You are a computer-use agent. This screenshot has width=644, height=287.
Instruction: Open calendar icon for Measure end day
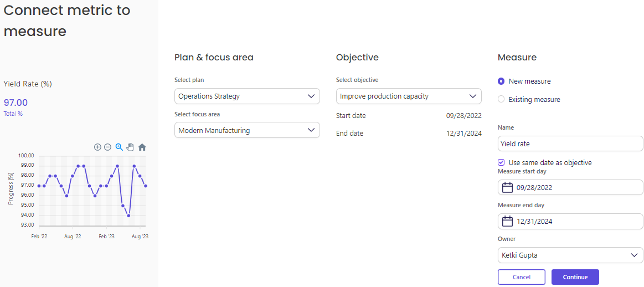[x=507, y=222]
